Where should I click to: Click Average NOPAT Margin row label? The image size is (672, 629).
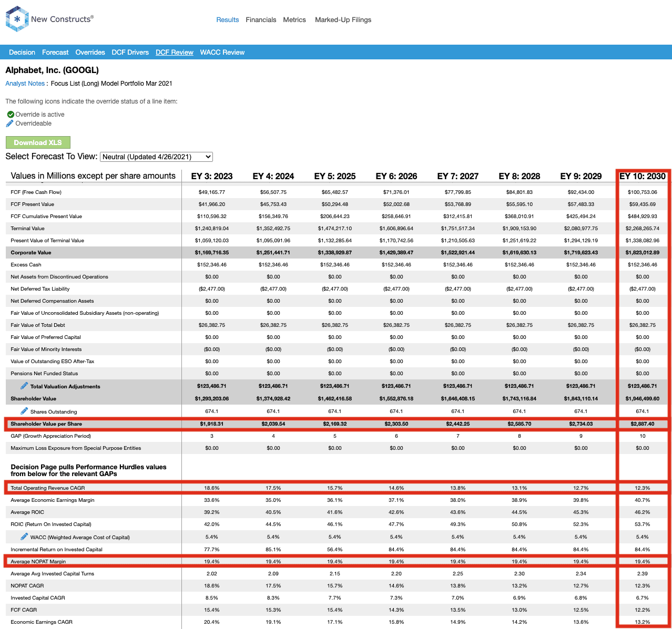coord(38,562)
